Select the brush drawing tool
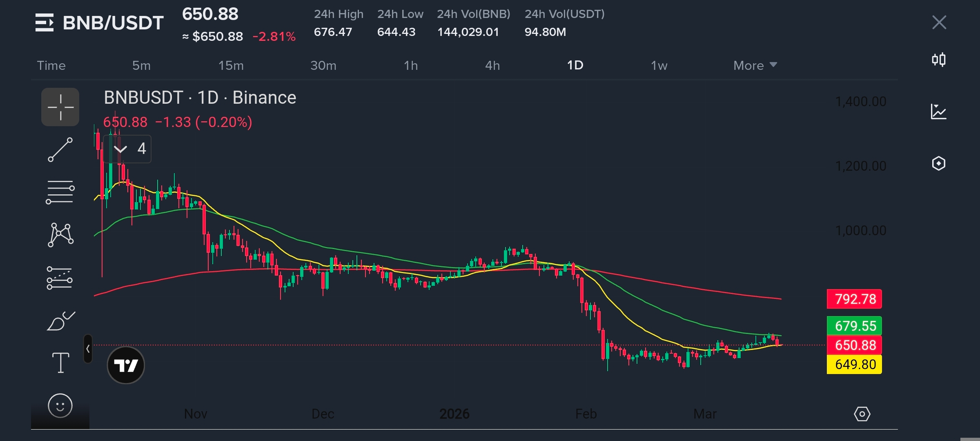The width and height of the screenshot is (980, 441). (61, 321)
